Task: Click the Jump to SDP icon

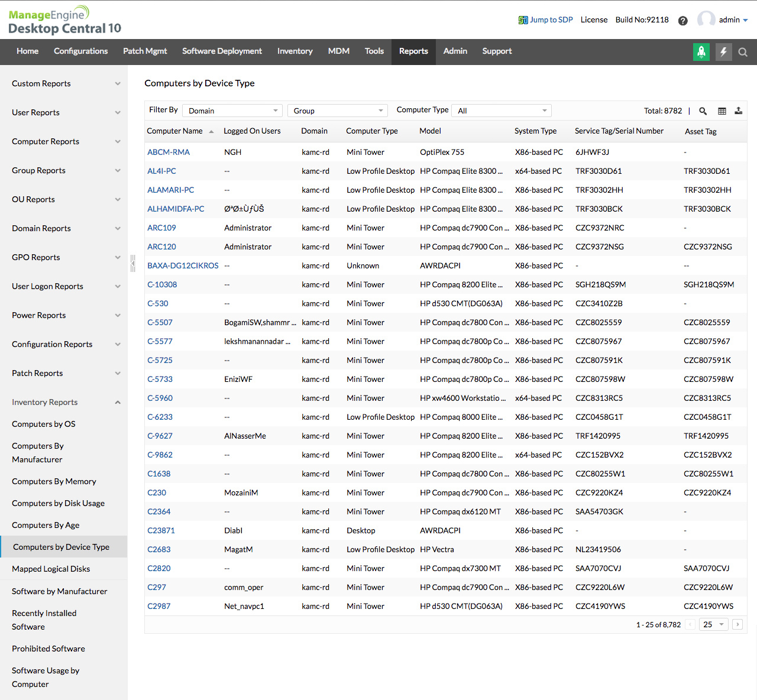Action: pos(523,20)
